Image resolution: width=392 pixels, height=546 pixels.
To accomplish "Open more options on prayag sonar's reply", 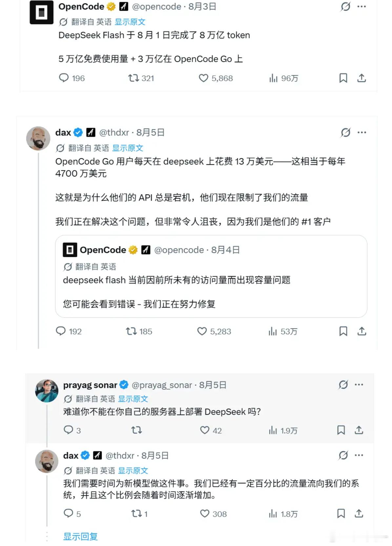I will click(359, 384).
